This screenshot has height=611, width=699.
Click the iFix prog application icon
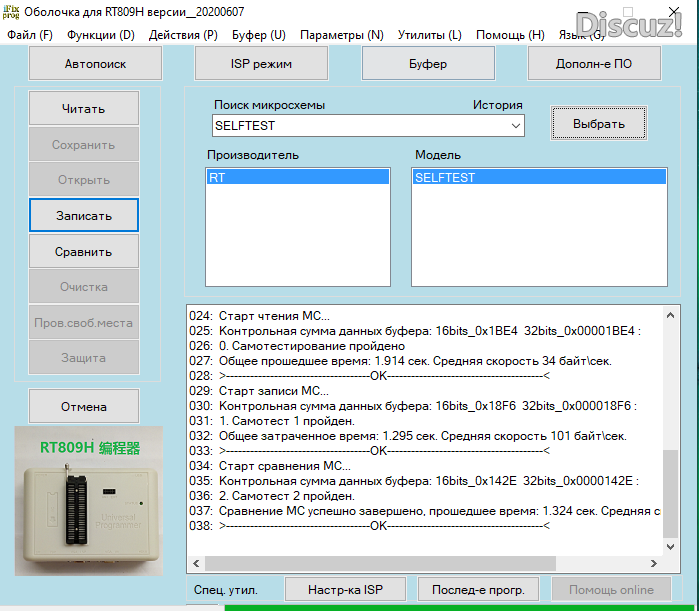pyautogui.click(x=11, y=11)
